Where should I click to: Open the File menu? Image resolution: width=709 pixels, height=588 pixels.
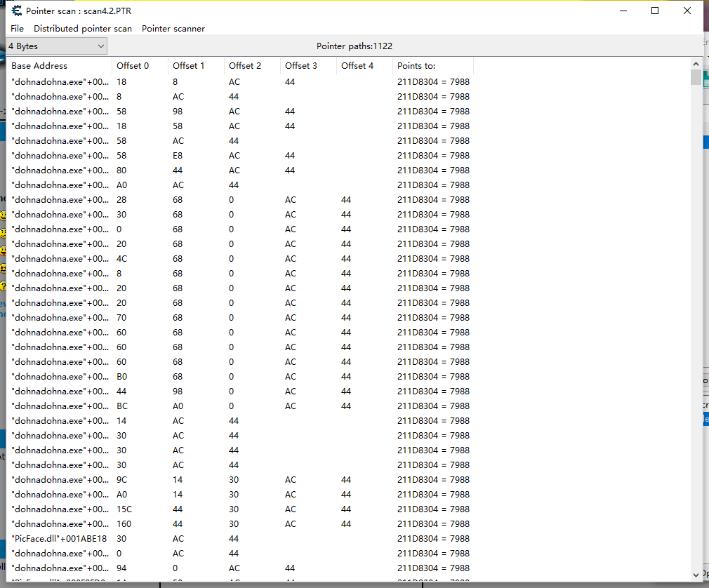tap(17, 29)
